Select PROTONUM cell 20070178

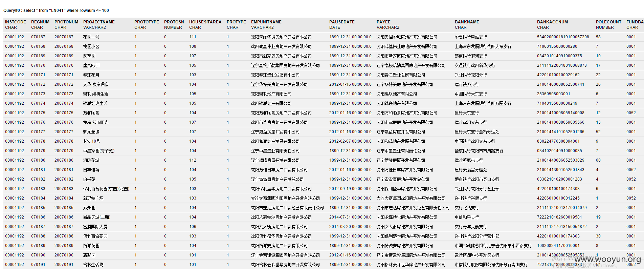pos(64,141)
